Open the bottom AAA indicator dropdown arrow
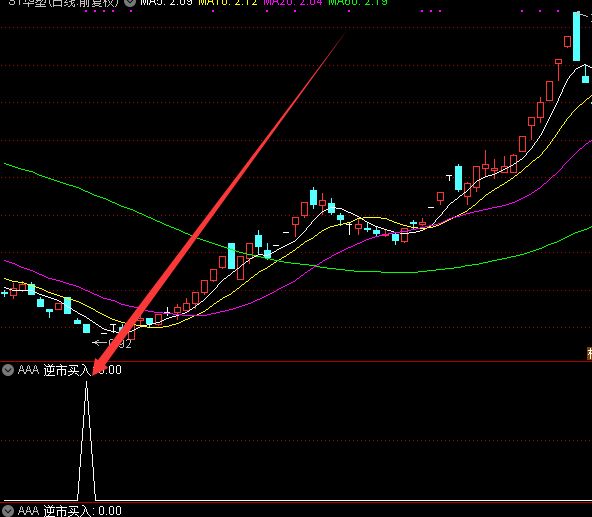Viewport: 592px width, 517px height. point(8,511)
